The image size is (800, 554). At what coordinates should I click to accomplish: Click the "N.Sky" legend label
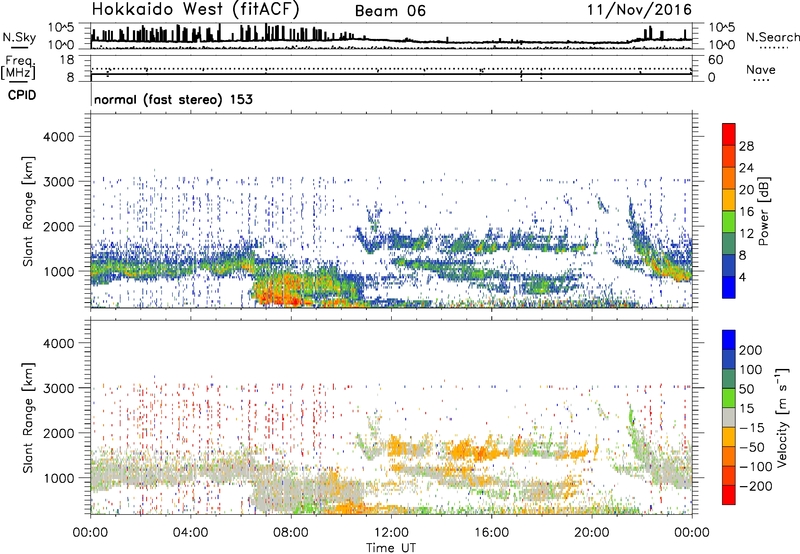tap(19, 37)
